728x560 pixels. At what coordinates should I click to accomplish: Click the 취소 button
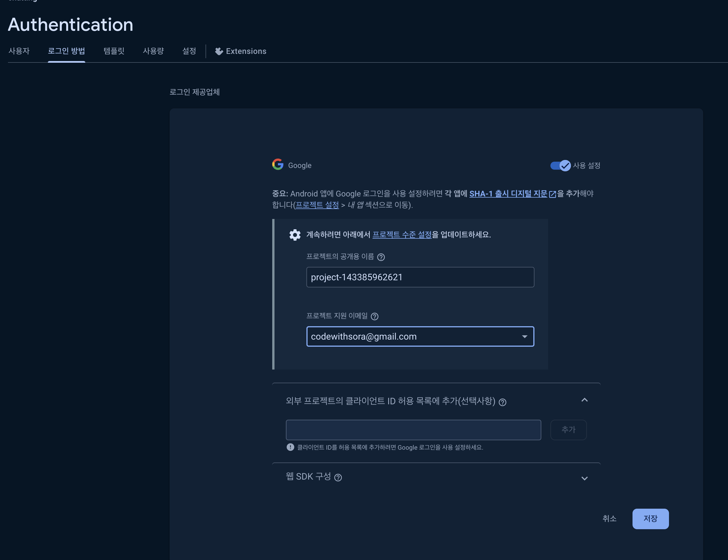[609, 519]
